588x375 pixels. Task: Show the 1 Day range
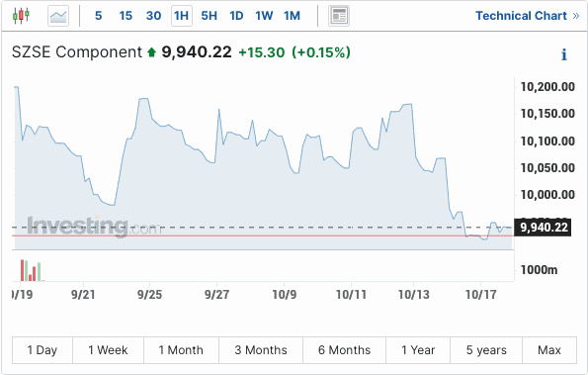point(42,350)
